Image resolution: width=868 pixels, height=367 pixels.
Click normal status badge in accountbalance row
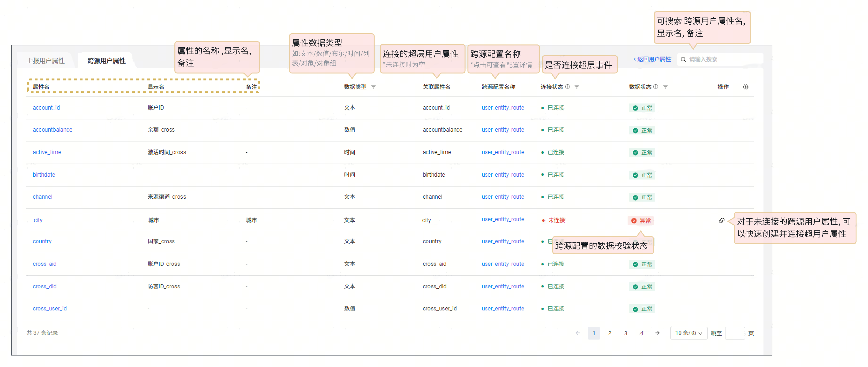pos(642,130)
